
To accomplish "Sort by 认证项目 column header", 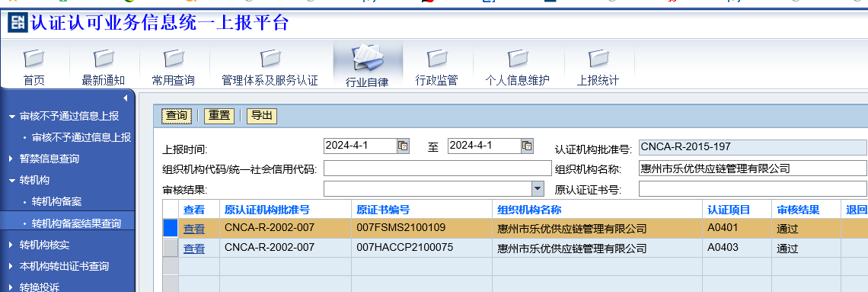I will pos(729,210).
